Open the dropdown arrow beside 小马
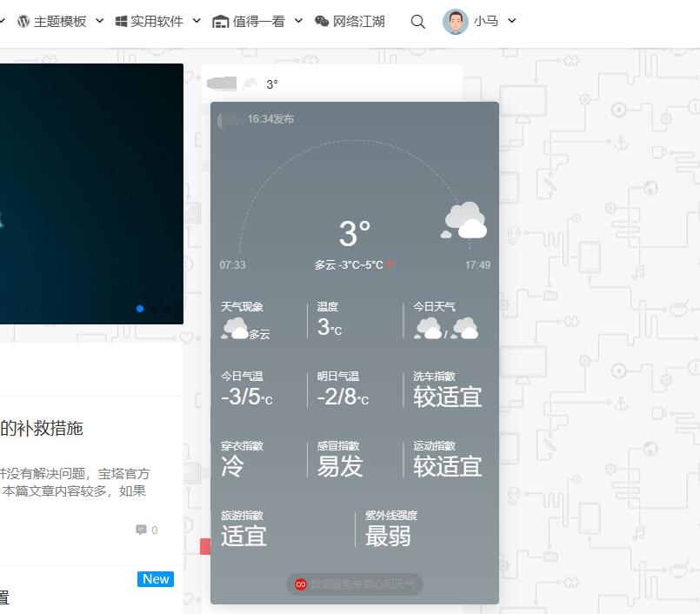Image resolution: width=700 pixels, height=614 pixels. (x=511, y=21)
